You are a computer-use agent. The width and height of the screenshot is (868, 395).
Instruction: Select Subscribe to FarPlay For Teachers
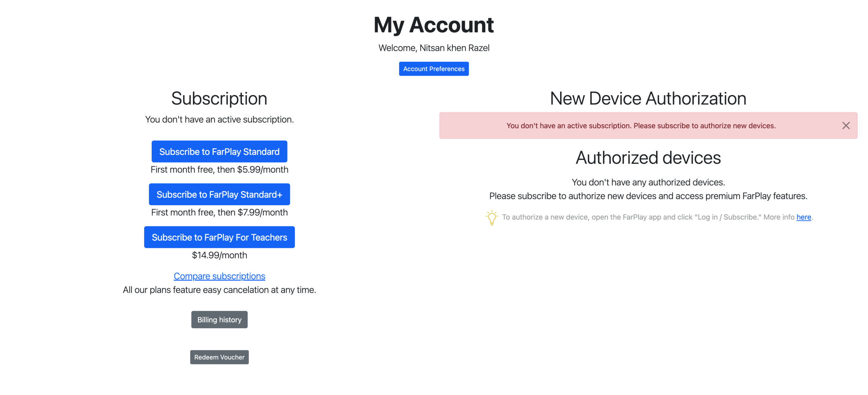point(219,237)
